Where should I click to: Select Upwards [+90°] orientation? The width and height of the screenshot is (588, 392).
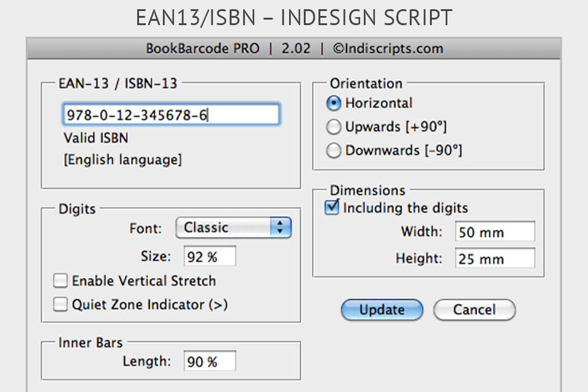pyautogui.click(x=334, y=127)
